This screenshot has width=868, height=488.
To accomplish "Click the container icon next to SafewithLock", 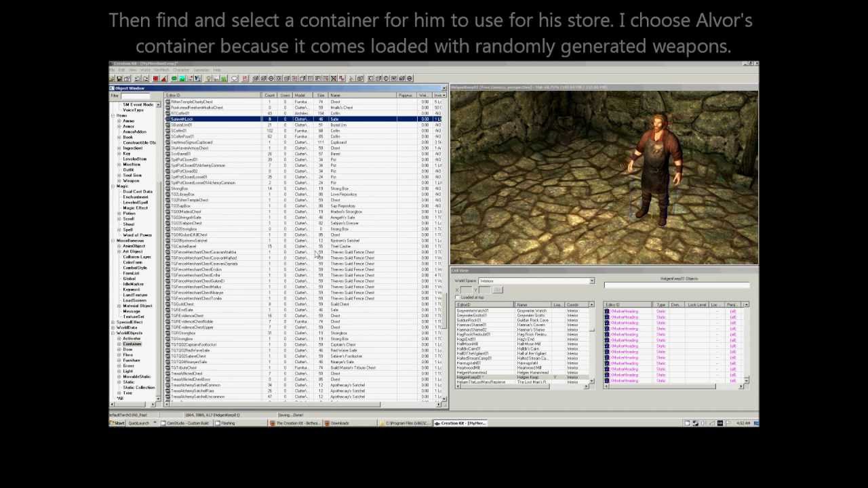I will click(168, 119).
